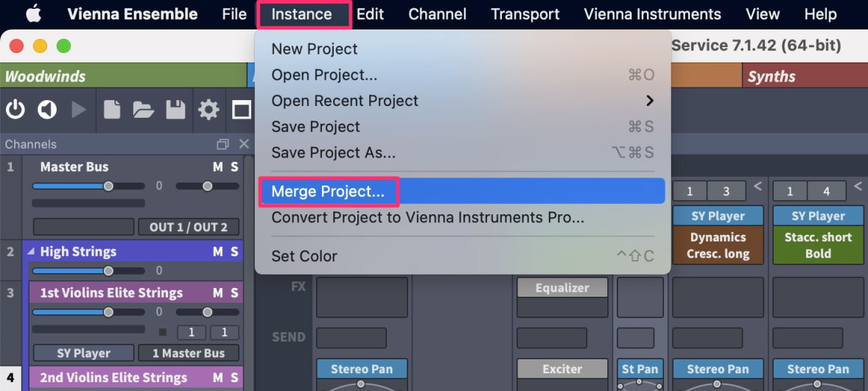Open the Vienna Instruments menu
The image size is (868, 391).
pyautogui.click(x=652, y=14)
